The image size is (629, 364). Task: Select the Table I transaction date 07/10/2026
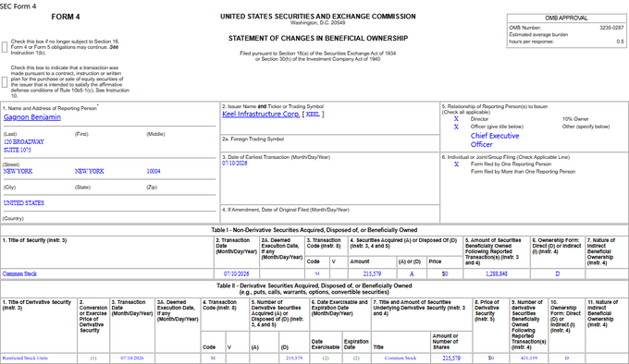pyautogui.click(x=236, y=273)
